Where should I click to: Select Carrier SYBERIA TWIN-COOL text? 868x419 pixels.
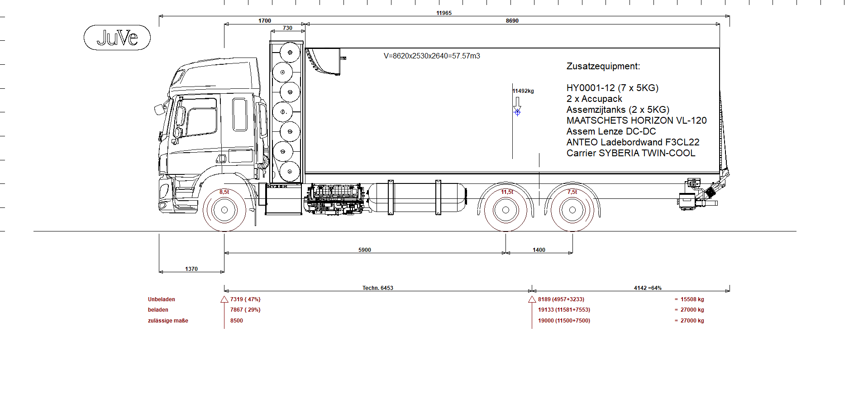click(x=631, y=153)
